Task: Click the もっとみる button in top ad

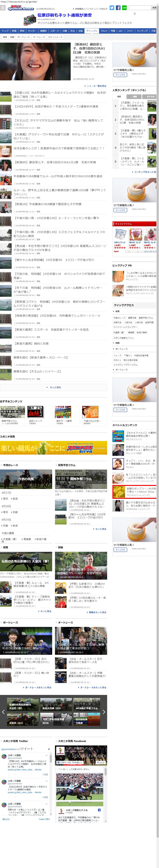Action: [x=120, y=75]
